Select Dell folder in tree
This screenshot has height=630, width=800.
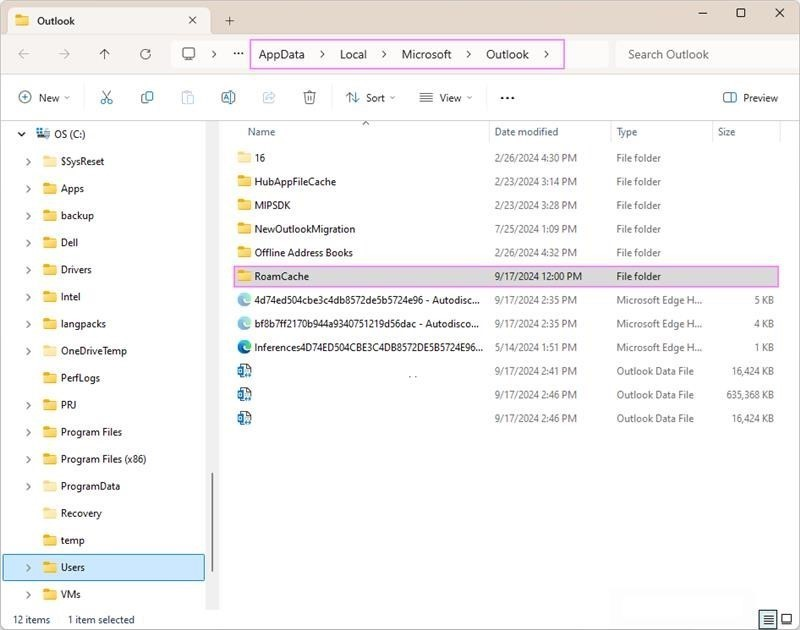pos(69,242)
